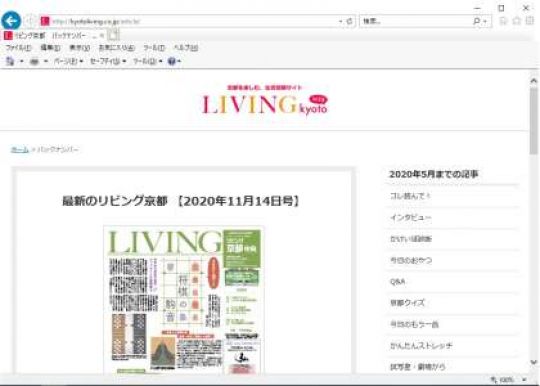This screenshot has width=540, height=386.
Task: Open the Tools gear icon at top right
Action: pyautogui.click(x=530, y=21)
